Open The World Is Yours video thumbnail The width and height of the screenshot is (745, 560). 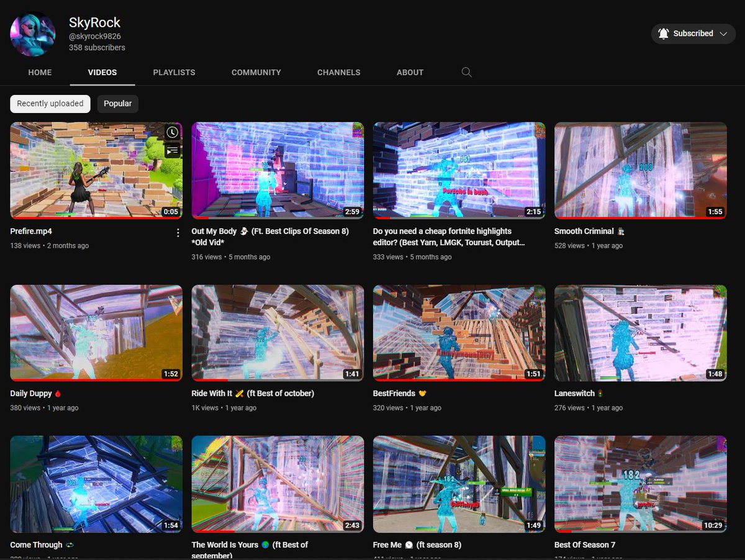[x=278, y=484]
